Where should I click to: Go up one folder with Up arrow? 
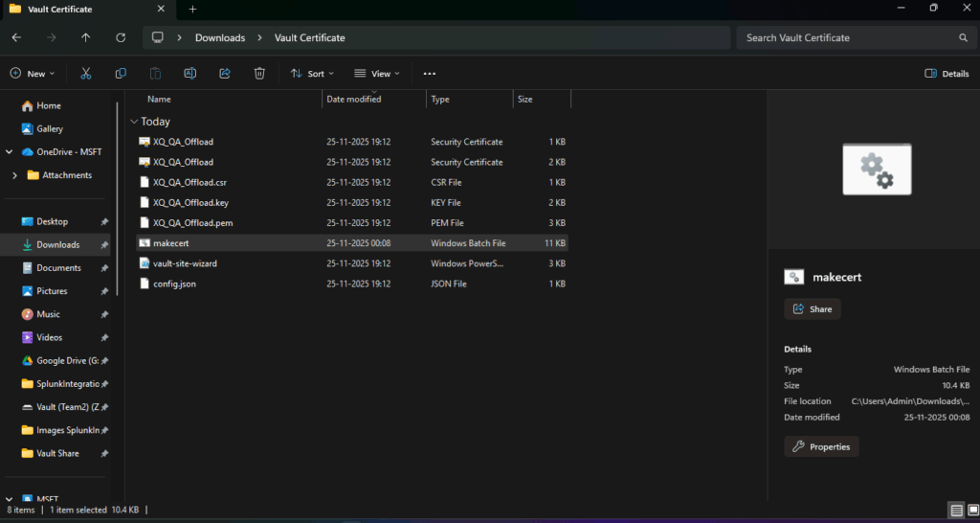tap(86, 37)
